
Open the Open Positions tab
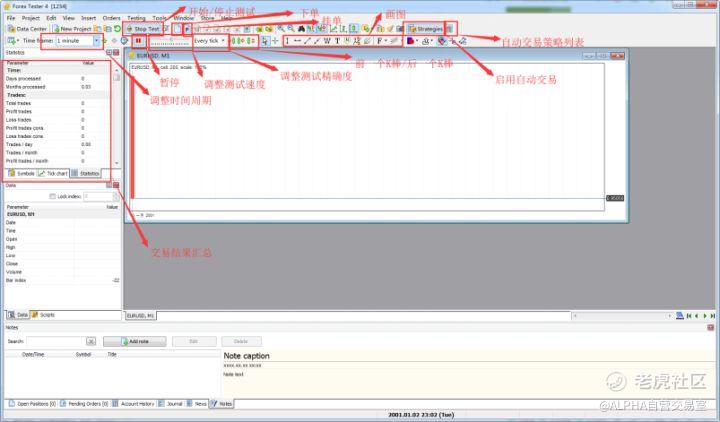click(32, 404)
